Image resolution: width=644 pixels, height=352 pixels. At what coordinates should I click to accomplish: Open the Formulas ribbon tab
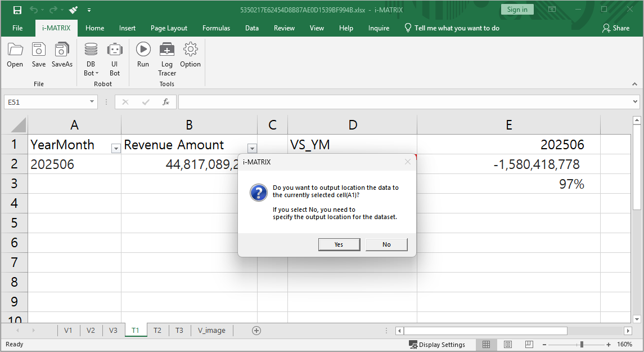216,28
